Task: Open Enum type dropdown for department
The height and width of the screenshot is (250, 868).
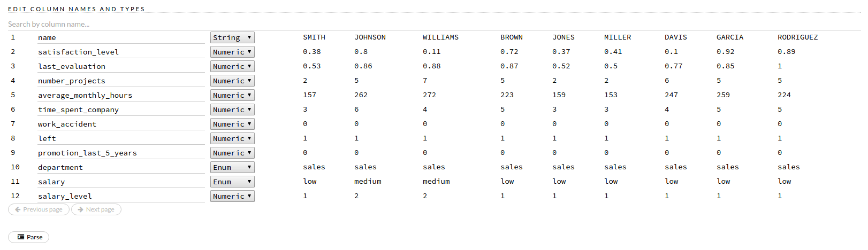Action: pos(232,167)
